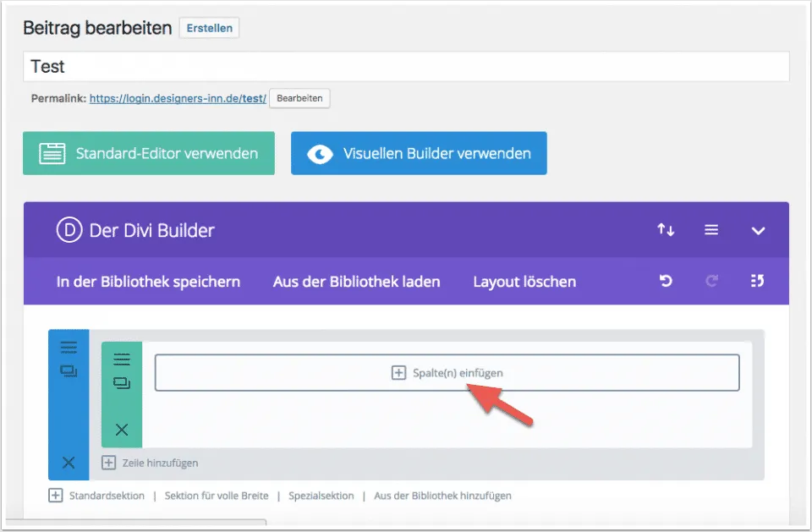Select Aus der Bibliothek laden
This screenshot has width=812, height=532.
tap(356, 282)
